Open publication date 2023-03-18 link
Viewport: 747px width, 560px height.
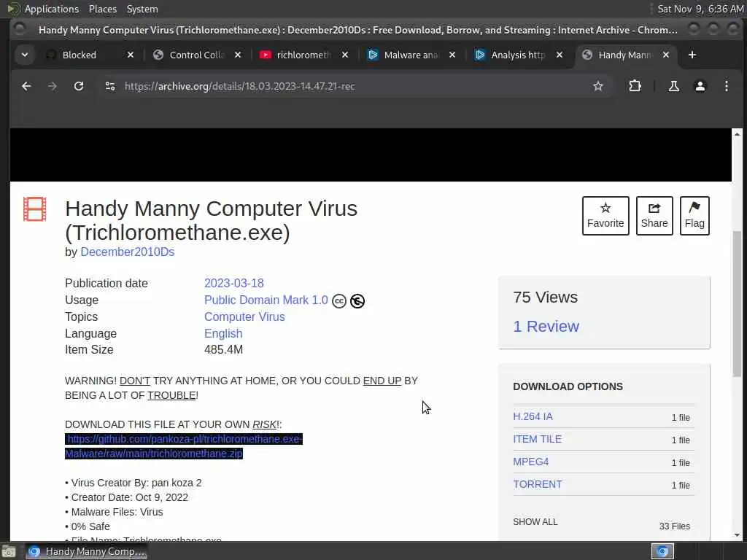click(234, 284)
